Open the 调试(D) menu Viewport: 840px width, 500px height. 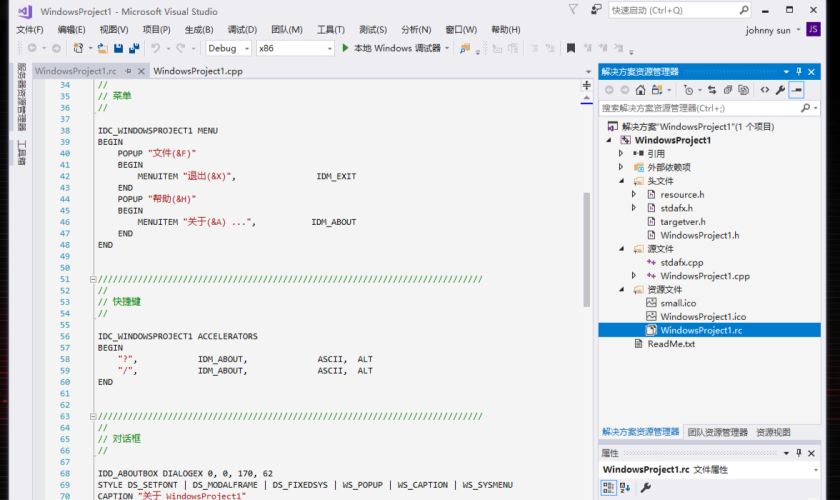point(242,29)
